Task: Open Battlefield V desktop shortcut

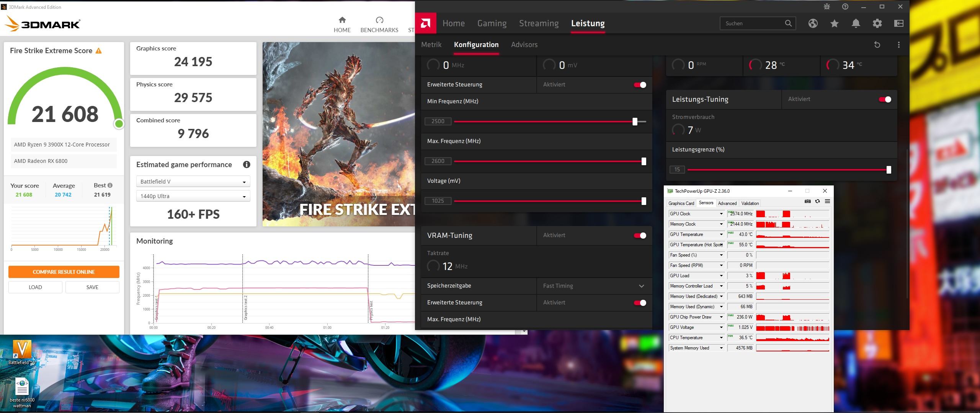Action: click(22, 352)
